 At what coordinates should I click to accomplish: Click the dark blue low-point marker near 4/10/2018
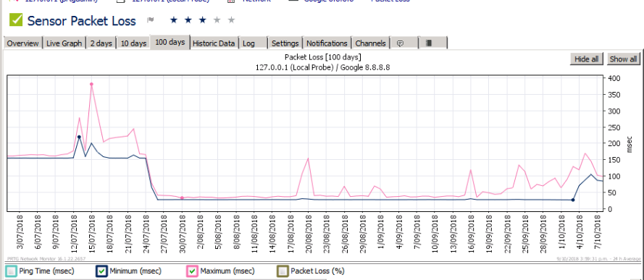tap(572, 200)
